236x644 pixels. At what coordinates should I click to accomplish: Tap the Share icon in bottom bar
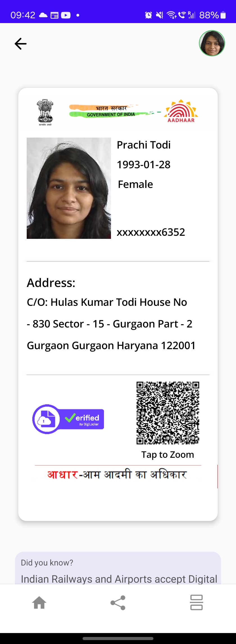click(118, 602)
